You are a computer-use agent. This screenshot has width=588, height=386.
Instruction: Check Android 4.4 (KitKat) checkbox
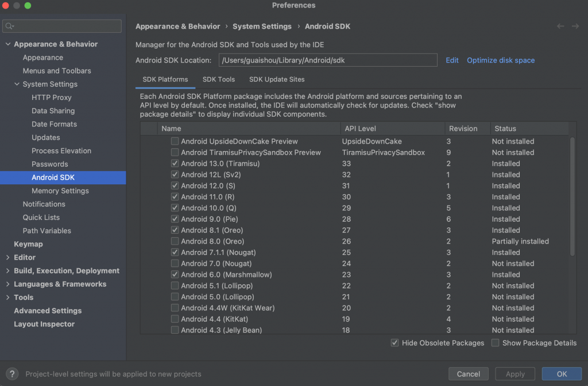(x=175, y=319)
